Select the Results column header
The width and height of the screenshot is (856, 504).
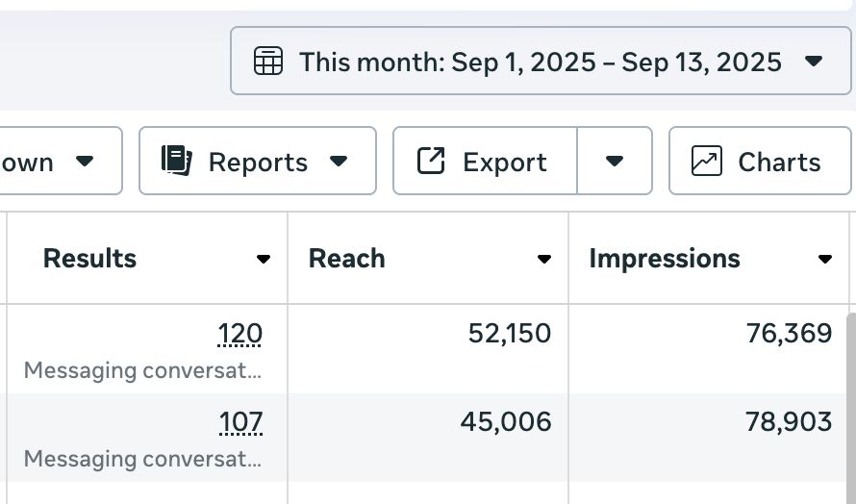pos(90,259)
